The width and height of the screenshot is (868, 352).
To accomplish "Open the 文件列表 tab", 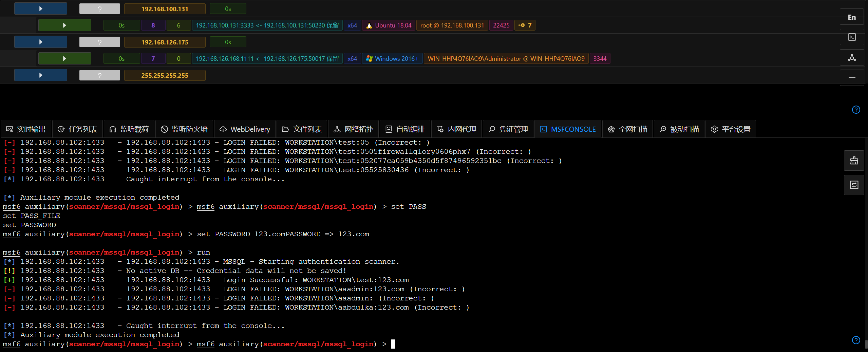I will (x=302, y=129).
